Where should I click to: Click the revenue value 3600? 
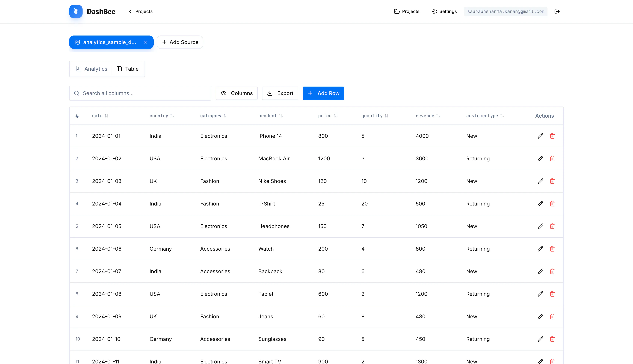point(422,159)
